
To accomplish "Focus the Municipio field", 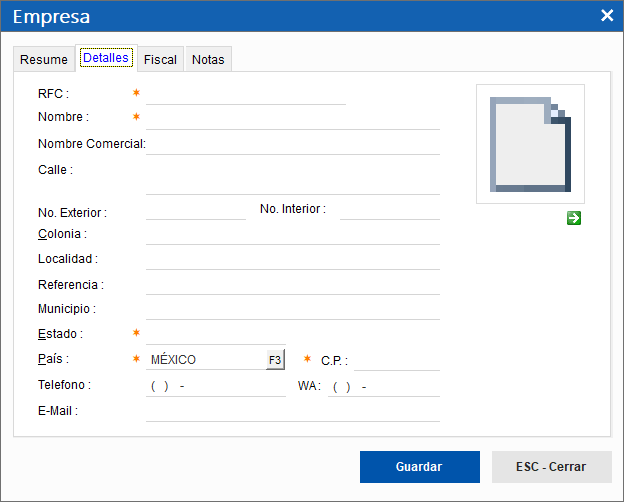I will (292, 310).
